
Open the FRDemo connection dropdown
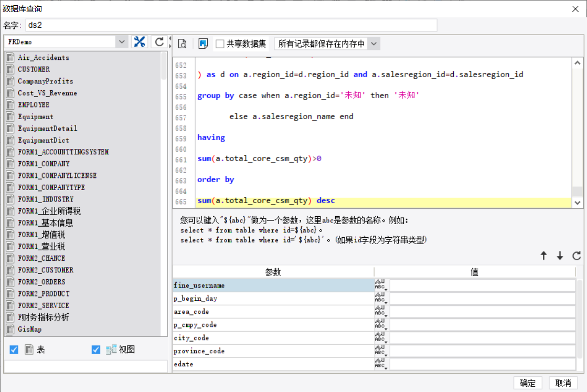pyautogui.click(x=122, y=42)
